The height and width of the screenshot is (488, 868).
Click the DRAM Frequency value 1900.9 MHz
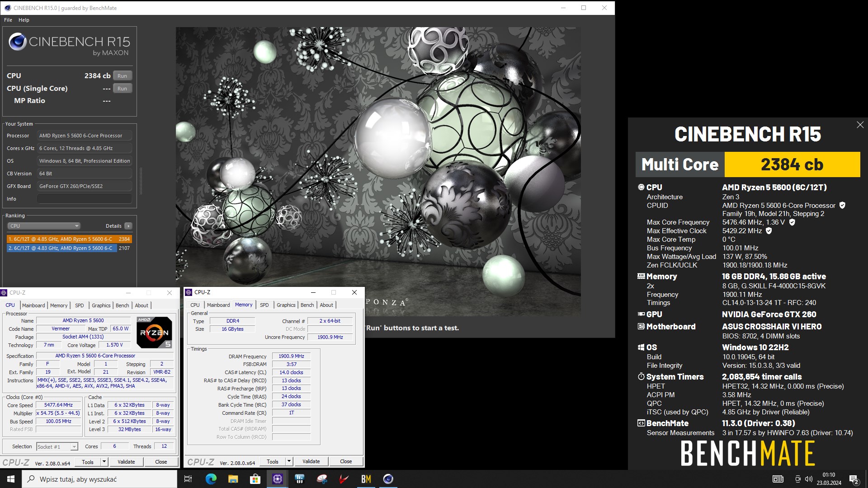tap(292, 356)
